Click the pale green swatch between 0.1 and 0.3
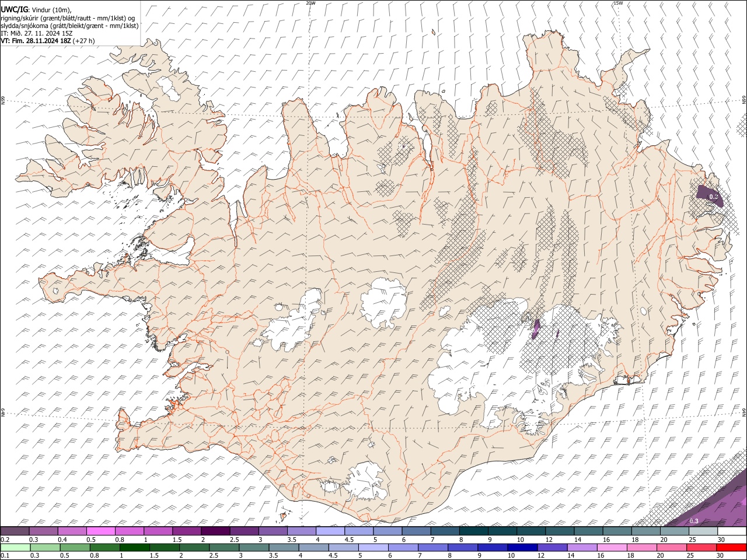 tap(16, 547)
